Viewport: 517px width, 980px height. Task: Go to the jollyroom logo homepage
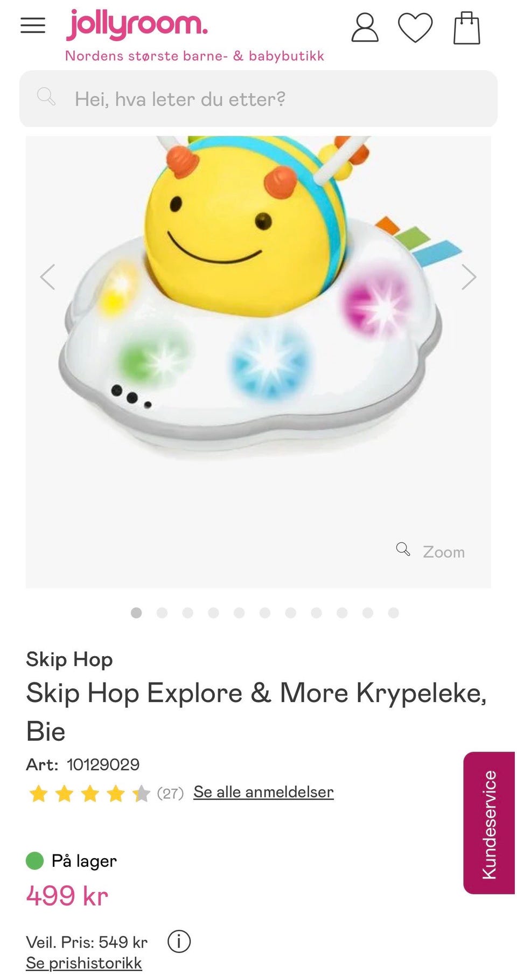(x=137, y=25)
